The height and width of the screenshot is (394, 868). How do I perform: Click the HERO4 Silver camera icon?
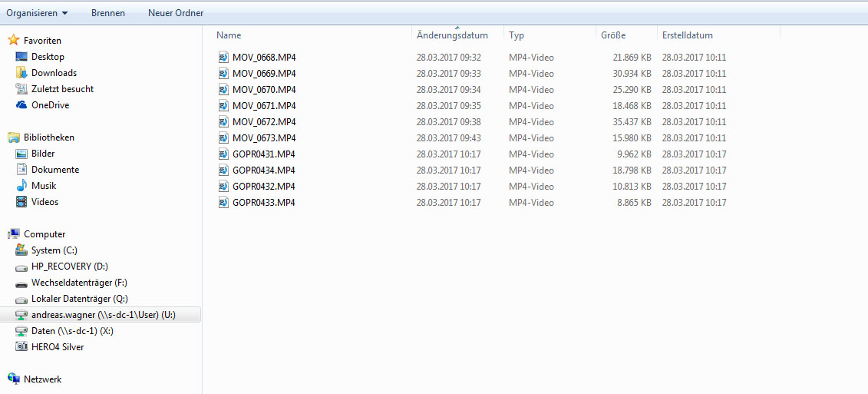[21, 347]
